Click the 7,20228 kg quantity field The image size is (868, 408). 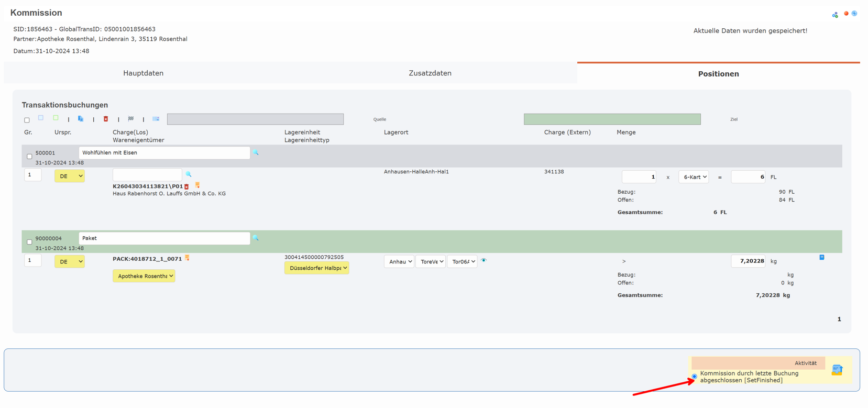coord(748,261)
